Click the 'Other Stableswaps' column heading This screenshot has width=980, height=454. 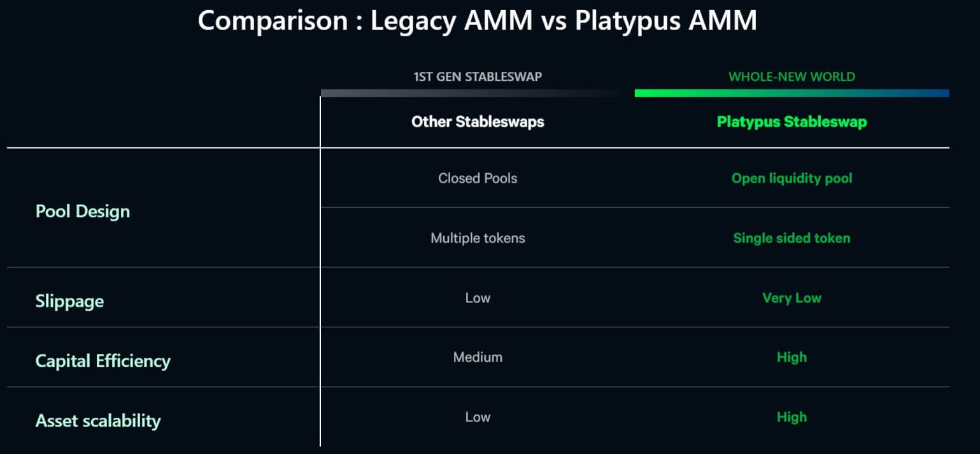(478, 122)
